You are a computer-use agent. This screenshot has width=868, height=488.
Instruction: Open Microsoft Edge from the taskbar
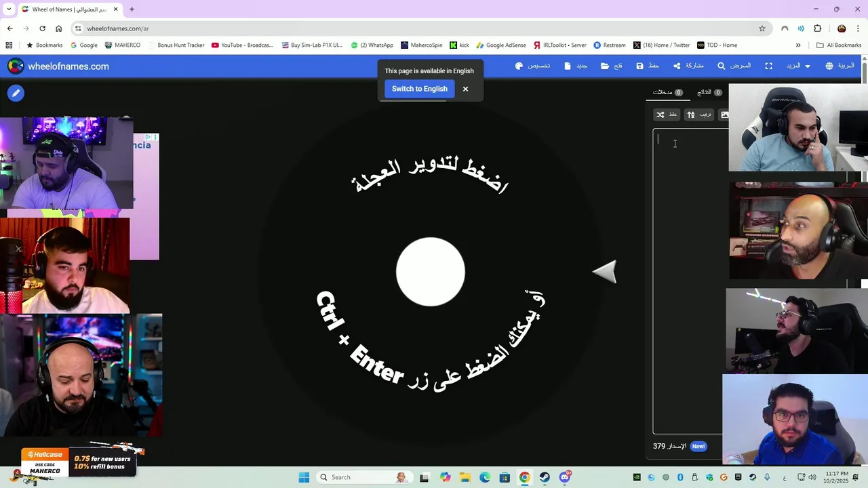(485, 477)
